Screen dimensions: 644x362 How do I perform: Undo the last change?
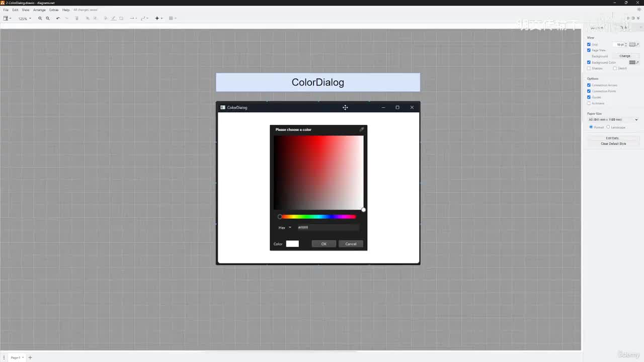(x=58, y=18)
